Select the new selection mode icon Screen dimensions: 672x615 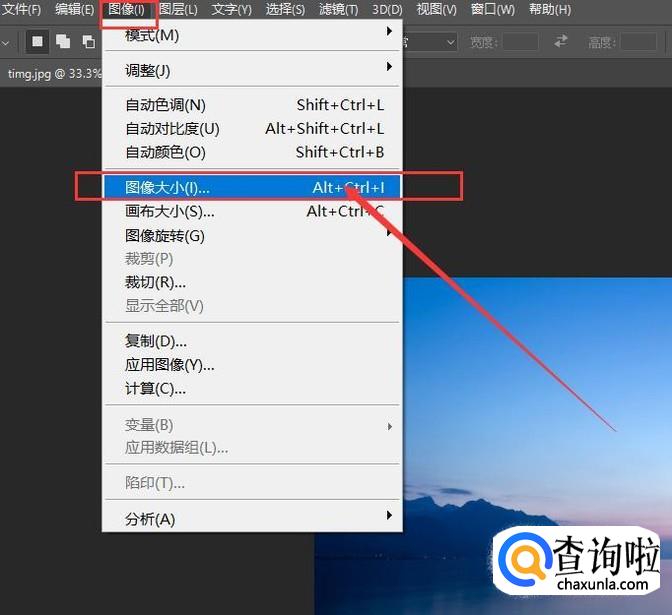pyautogui.click(x=38, y=42)
